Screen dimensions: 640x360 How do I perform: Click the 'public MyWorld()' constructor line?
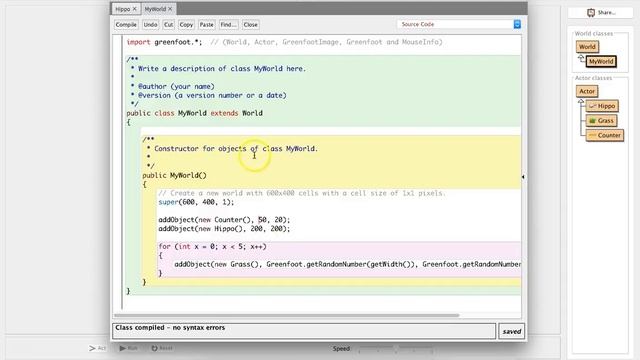click(x=174, y=176)
